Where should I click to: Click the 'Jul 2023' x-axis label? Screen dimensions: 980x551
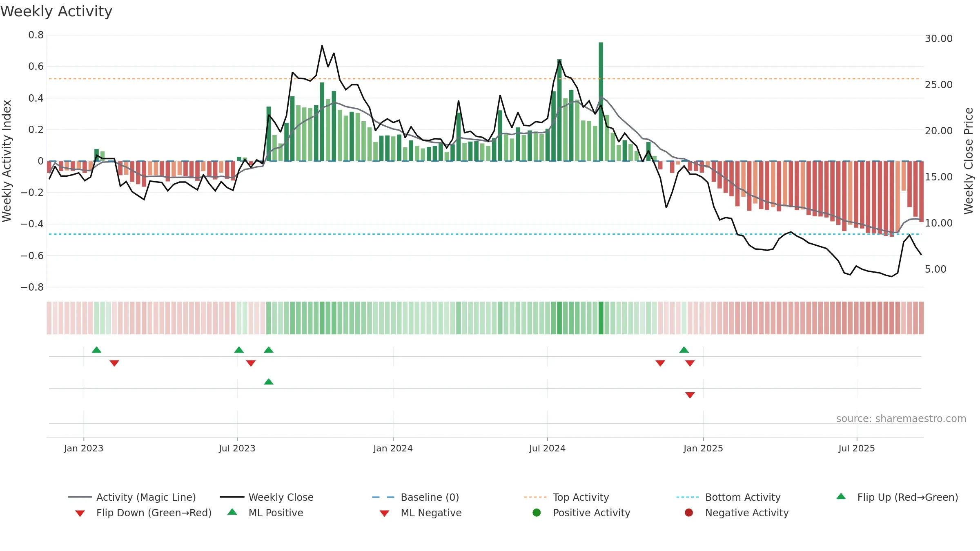point(237,449)
